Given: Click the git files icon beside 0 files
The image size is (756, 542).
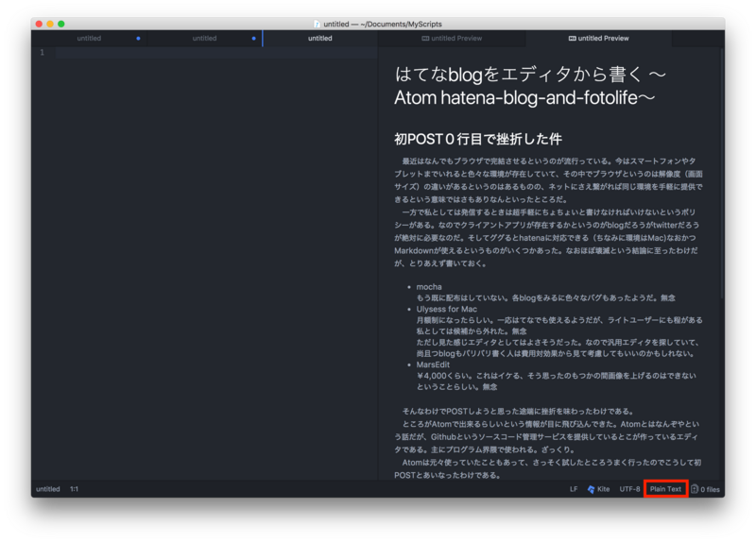Looking at the screenshot, I should pyautogui.click(x=695, y=489).
